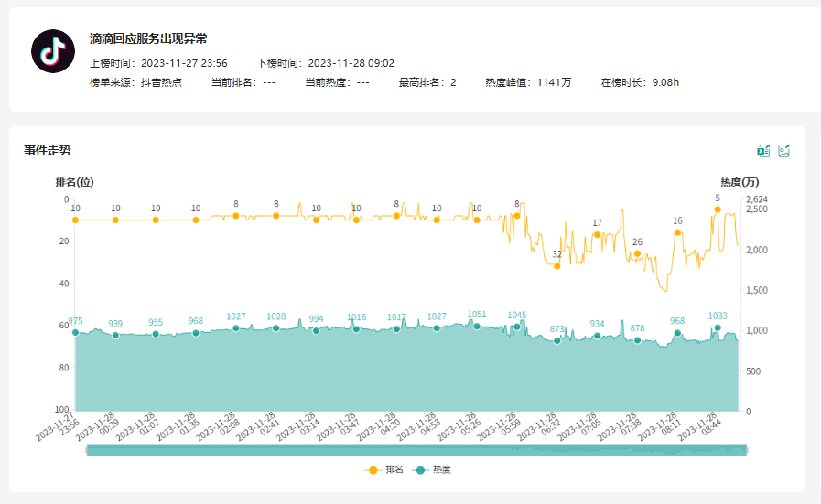Select the rank 5 peak data point
The image size is (821, 504).
(x=718, y=209)
